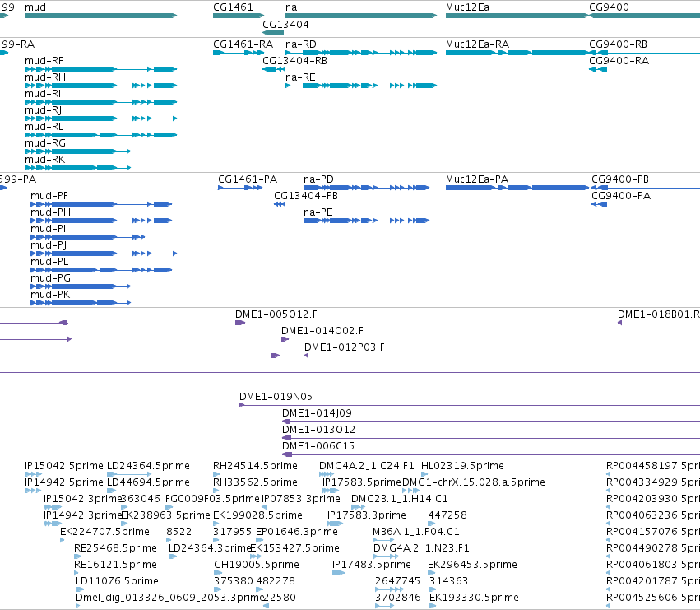Click the CG1461 gene bar
The image size is (700, 610).
pyautogui.click(x=239, y=16)
